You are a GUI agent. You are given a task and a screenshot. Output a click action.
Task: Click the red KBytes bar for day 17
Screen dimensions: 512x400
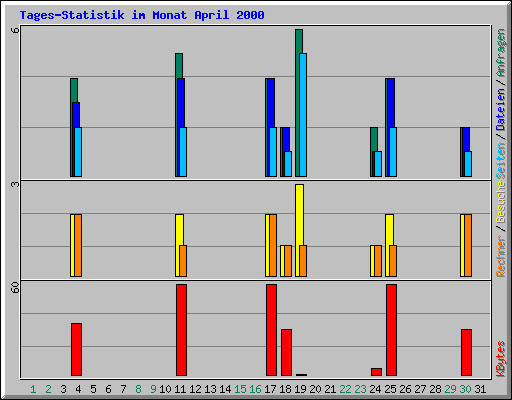coord(271,330)
